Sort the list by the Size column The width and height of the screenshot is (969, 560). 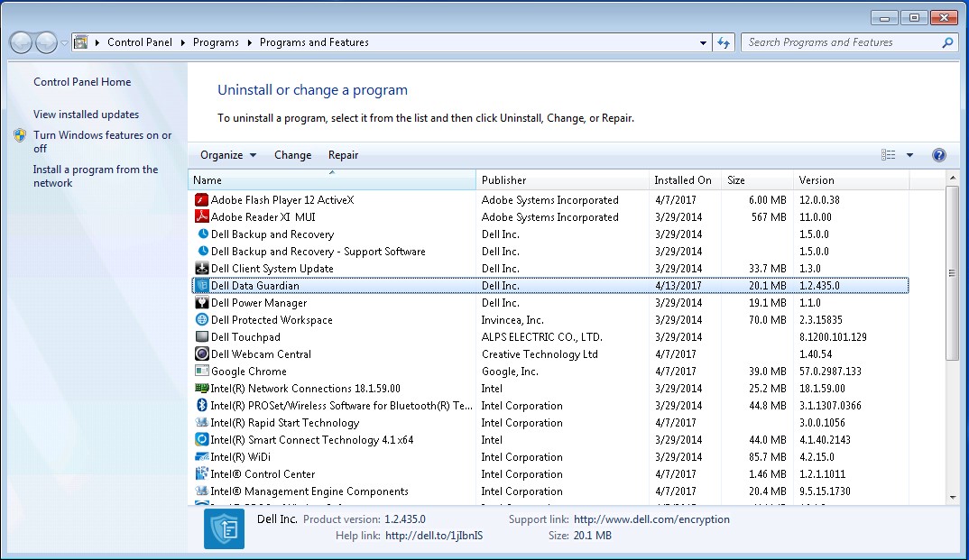click(x=756, y=179)
